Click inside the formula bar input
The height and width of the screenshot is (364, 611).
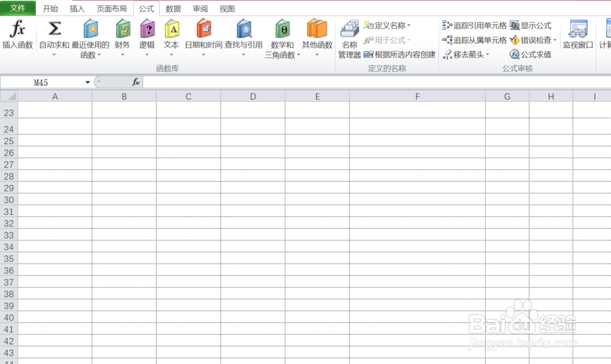376,82
